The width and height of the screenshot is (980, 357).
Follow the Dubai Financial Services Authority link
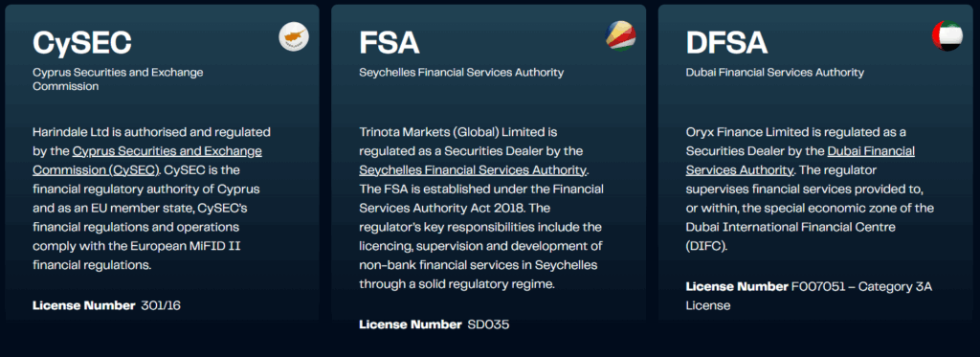coord(800,161)
